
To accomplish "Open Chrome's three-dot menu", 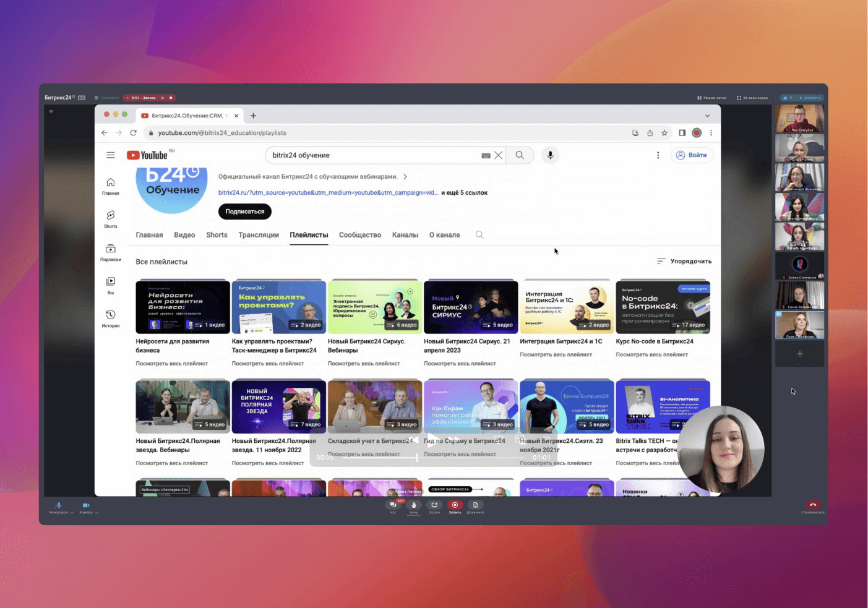I will click(711, 133).
